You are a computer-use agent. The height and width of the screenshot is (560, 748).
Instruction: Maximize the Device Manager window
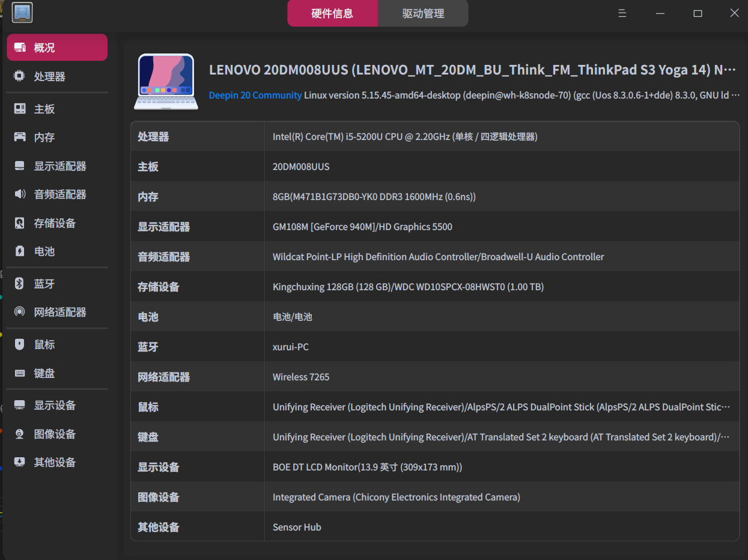pyautogui.click(x=698, y=13)
